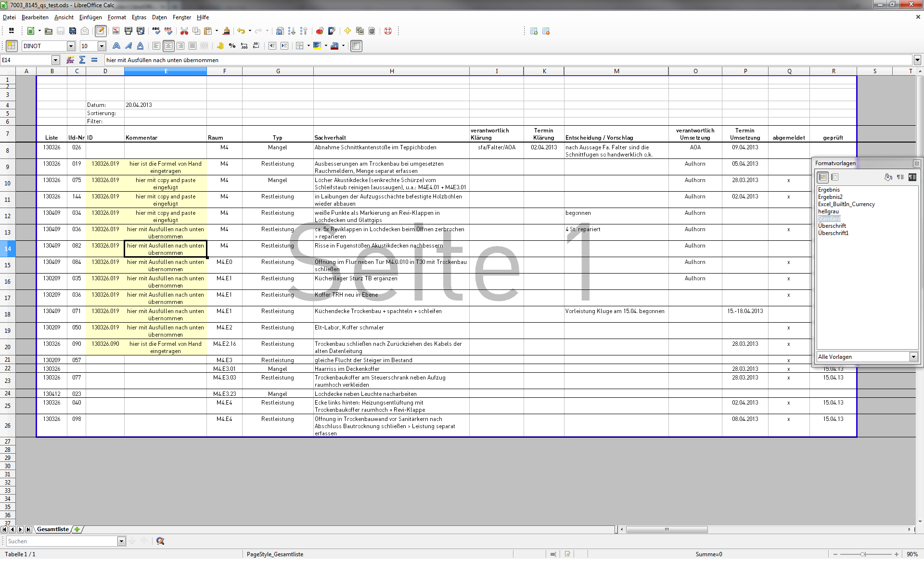Open the Borders dropdown arrow
The height and width of the screenshot is (576, 924).
(308, 46)
